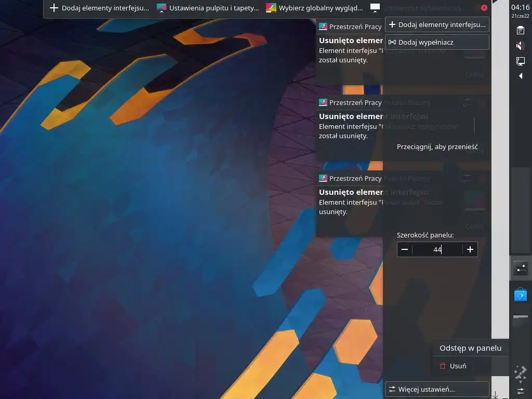Click the 04:16 digital clock

click(520, 7)
